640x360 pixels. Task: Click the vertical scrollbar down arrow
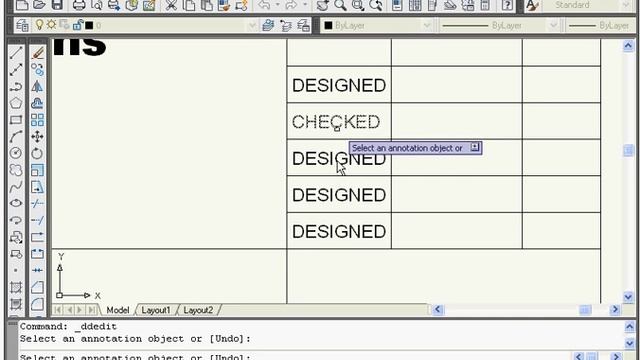tap(628, 297)
